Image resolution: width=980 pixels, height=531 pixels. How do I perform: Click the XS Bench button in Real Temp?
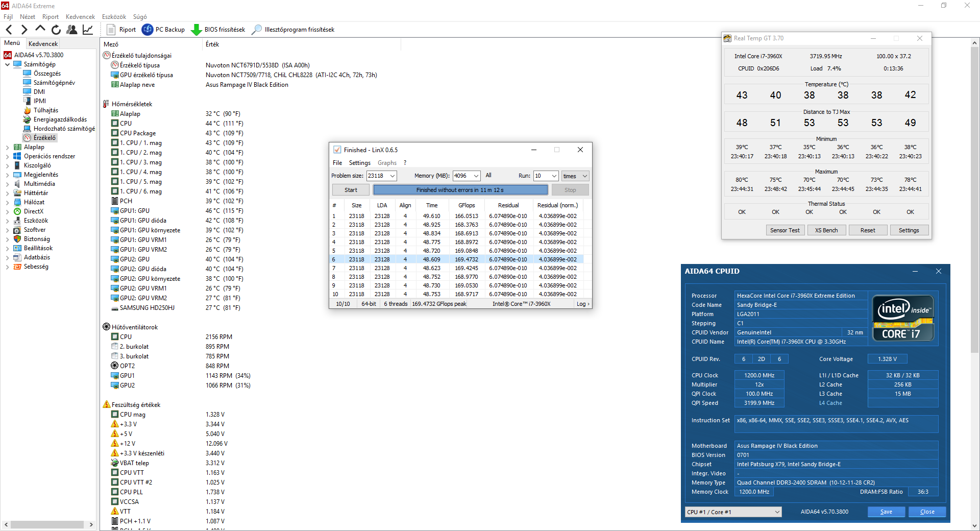(826, 230)
